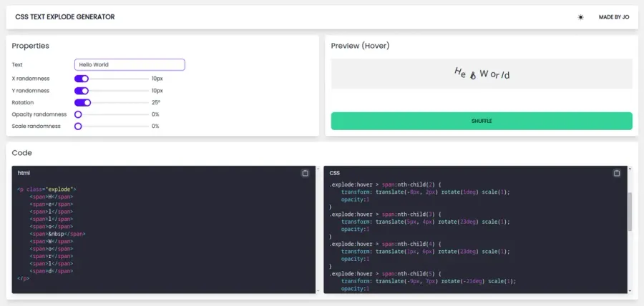Click the CSS code panel scrollbar thumb
The width and height of the screenshot is (644, 306).
coord(630,212)
